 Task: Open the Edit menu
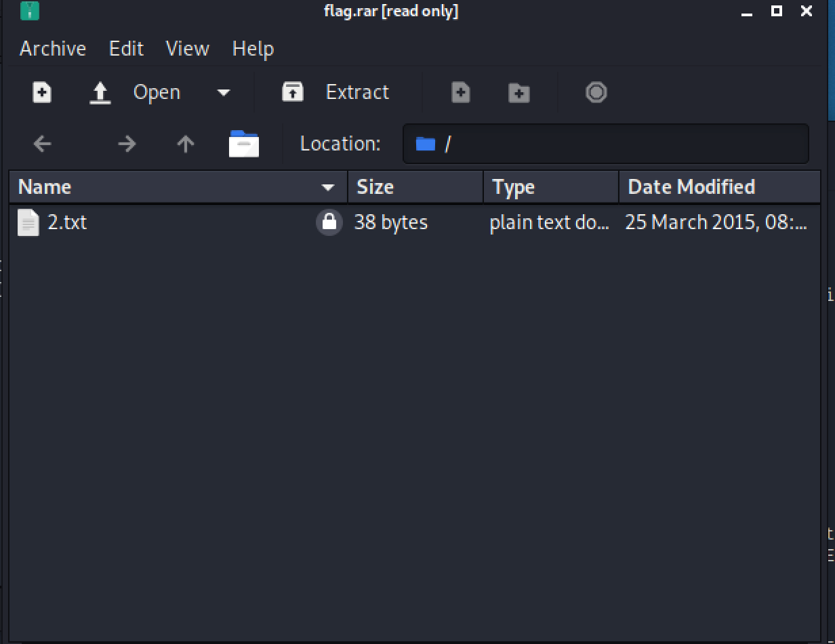(x=126, y=48)
